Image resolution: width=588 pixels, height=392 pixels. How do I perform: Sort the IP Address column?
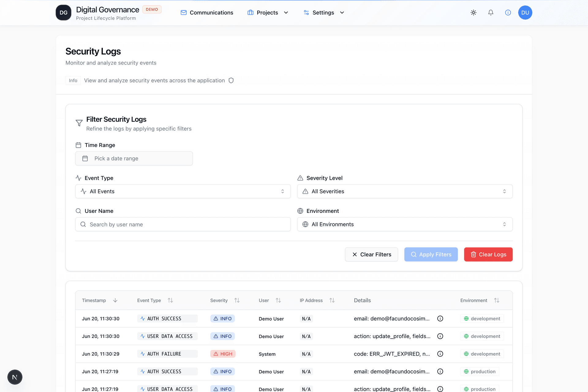click(x=332, y=300)
